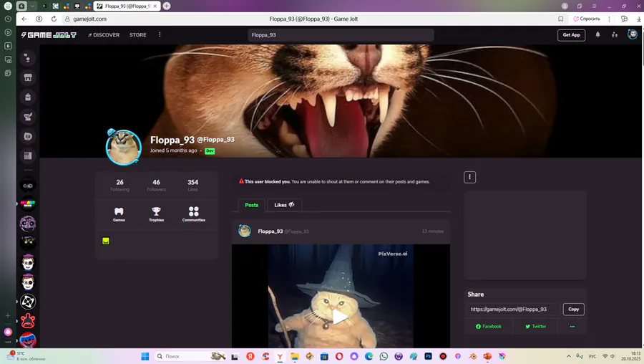The width and height of the screenshot is (644, 364).
Task: Click the yellow Geometry Dash community badge
Action: 106,241
